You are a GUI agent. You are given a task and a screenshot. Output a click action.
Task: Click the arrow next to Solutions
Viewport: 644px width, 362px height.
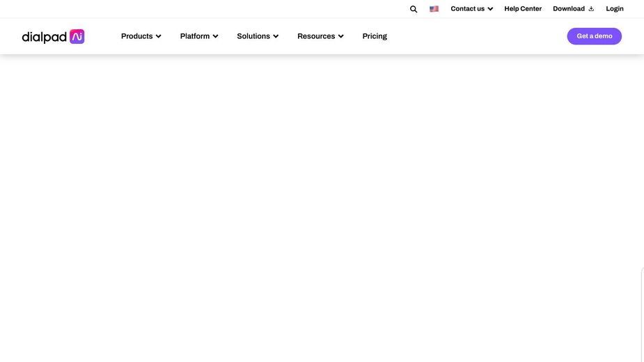(x=276, y=36)
